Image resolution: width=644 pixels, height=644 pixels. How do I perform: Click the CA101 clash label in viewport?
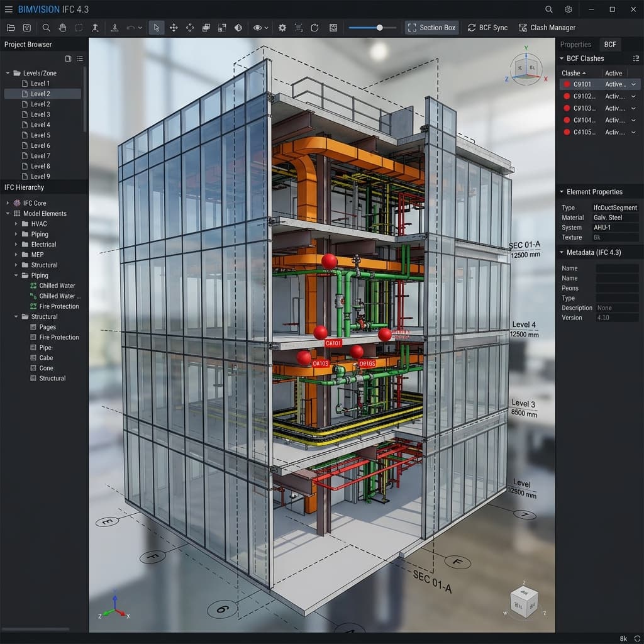[333, 343]
